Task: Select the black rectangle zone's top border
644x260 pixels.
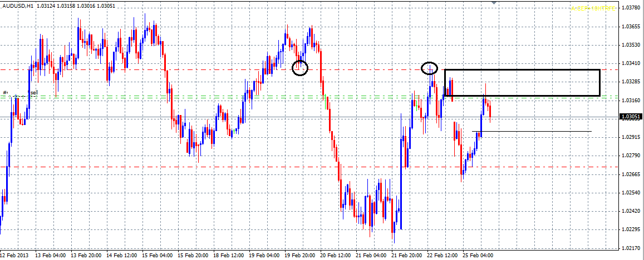Action: [522, 70]
